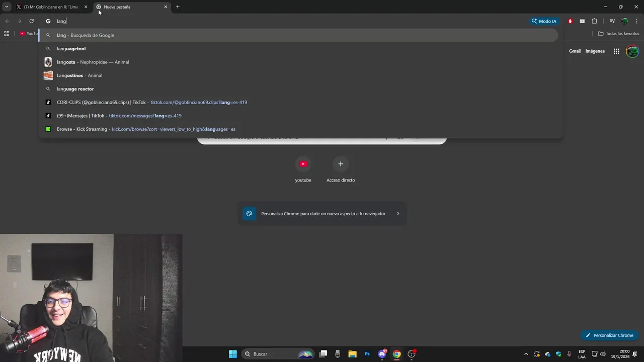644x362 pixels.
Task: Click the taskbar Buscar search box
Action: tap(278, 354)
